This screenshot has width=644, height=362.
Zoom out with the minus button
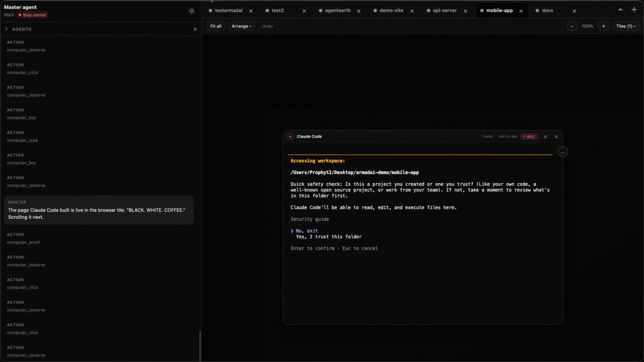tap(572, 26)
